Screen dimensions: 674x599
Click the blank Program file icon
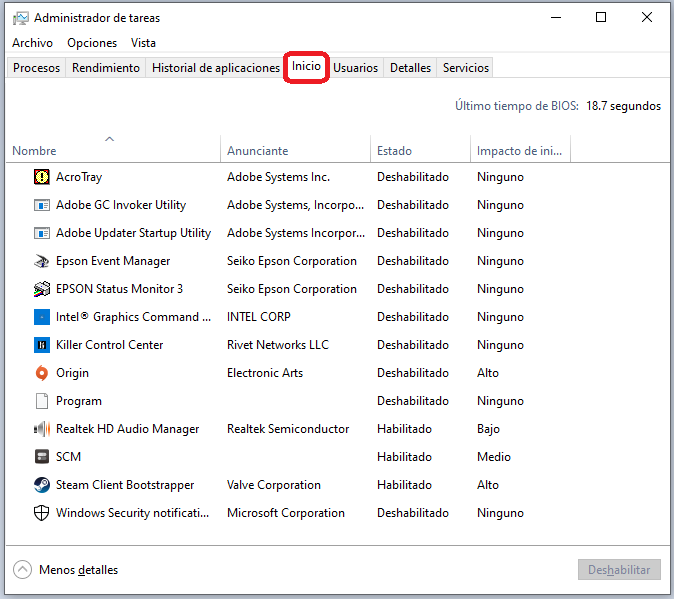pos(42,401)
